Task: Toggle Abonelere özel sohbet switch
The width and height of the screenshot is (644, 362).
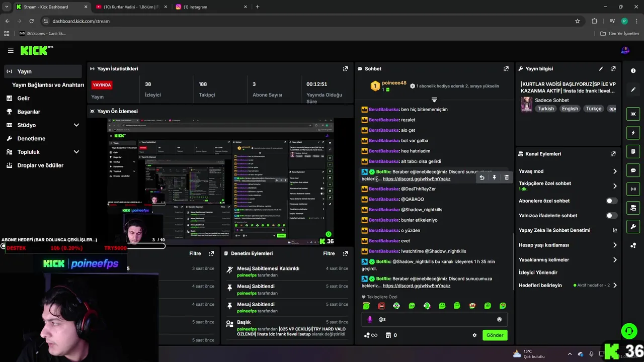Action: pyautogui.click(x=611, y=201)
